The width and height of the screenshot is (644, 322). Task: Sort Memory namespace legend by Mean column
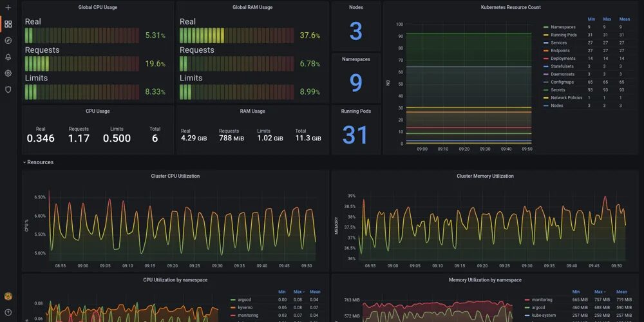[x=621, y=292]
